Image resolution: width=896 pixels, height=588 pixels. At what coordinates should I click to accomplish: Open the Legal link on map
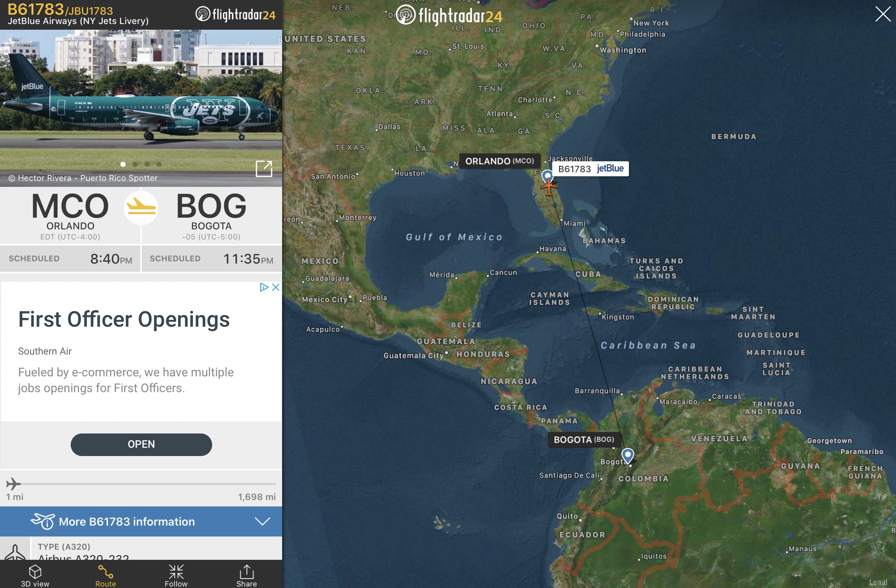pos(878,582)
